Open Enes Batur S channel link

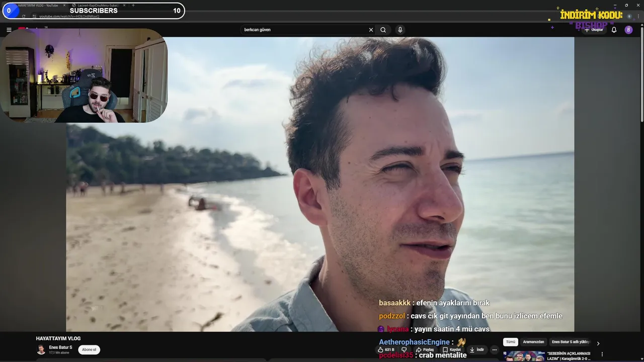60,347
